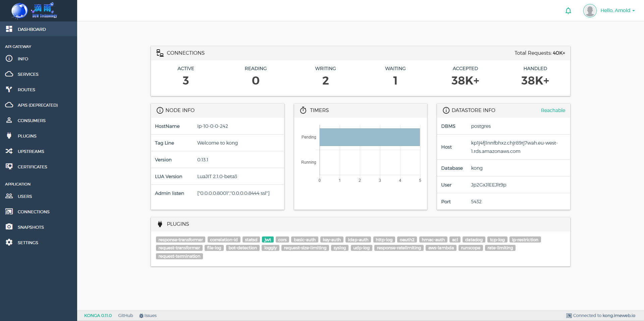The width and height of the screenshot is (644, 321).
Task: Click the Pending bar in Timers chart
Action: [x=370, y=137]
